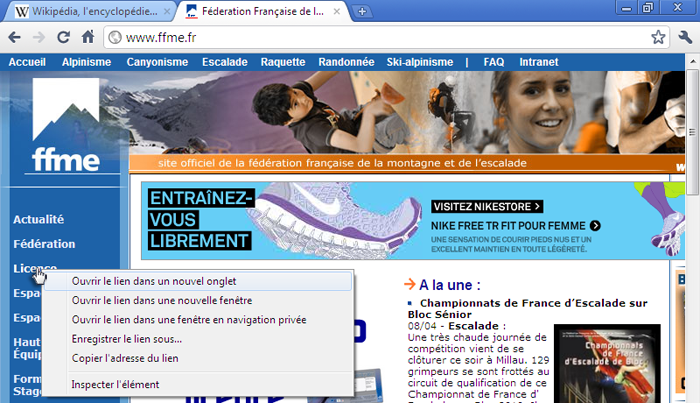Select Enregistrer le lien sous...
This screenshot has width=700, height=403.
point(198,339)
